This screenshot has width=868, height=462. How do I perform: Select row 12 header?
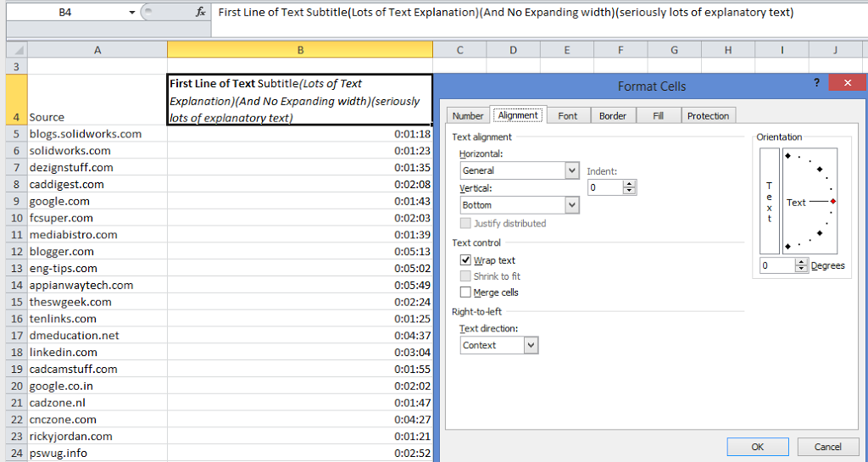[17, 251]
